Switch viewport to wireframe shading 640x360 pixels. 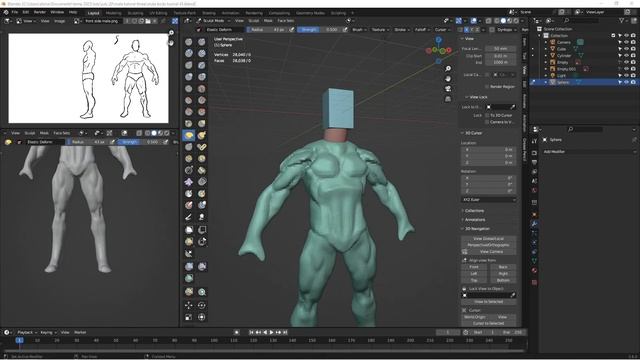[x=497, y=20]
